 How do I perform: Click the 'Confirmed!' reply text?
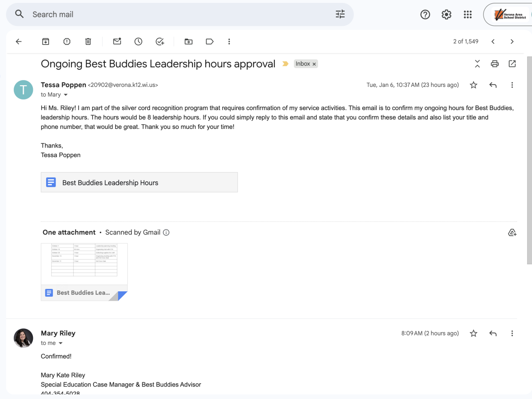[x=56, y=356]
